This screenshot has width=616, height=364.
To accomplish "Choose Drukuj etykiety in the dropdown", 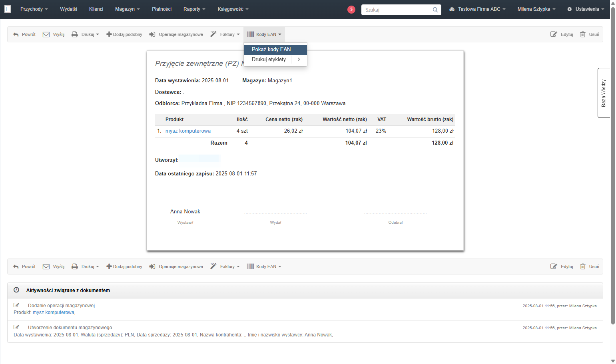I will 269,60.
